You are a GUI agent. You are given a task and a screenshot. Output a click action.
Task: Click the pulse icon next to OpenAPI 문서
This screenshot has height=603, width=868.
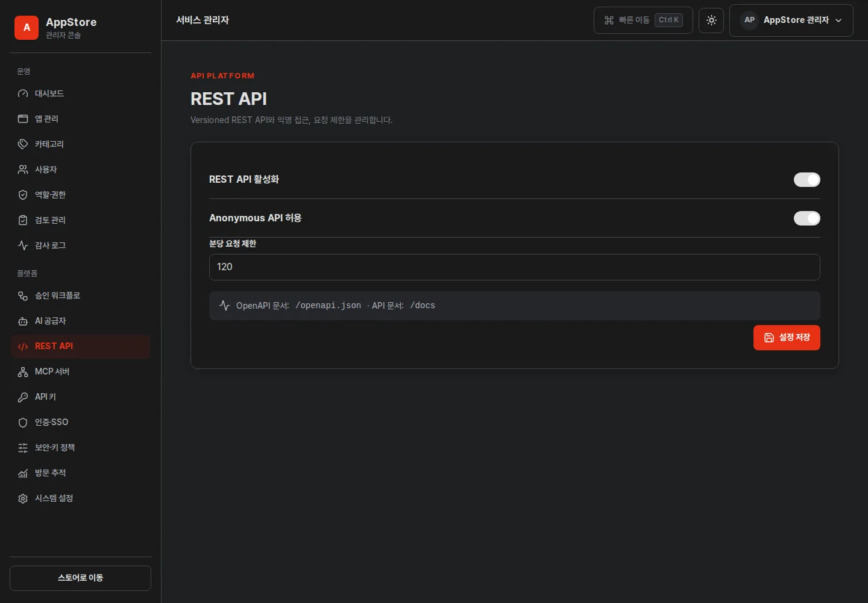(224, 305)
